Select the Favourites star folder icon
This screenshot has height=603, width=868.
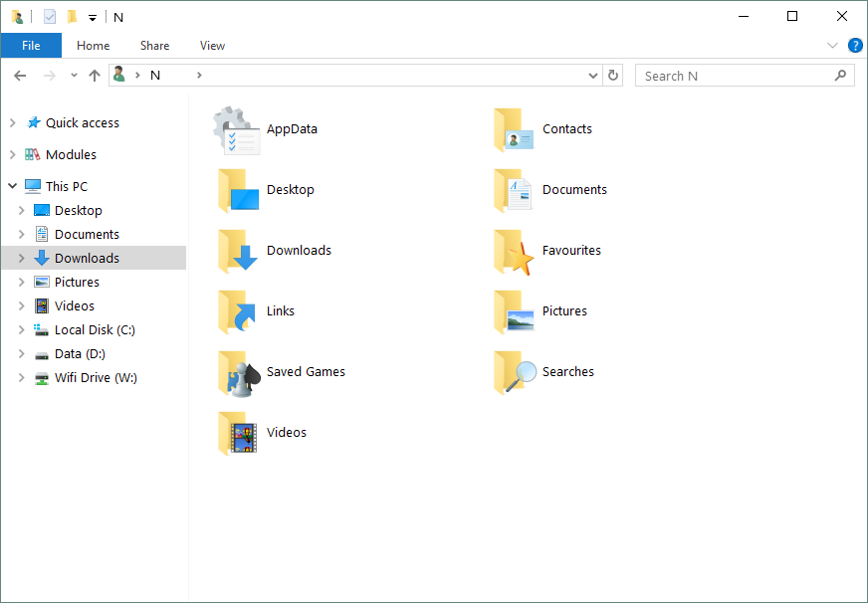[514, 253]
